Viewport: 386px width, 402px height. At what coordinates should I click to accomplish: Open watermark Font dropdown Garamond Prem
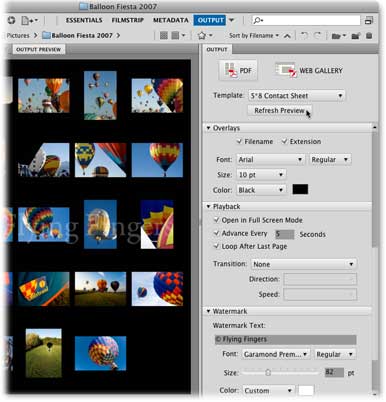coord(276,354)
